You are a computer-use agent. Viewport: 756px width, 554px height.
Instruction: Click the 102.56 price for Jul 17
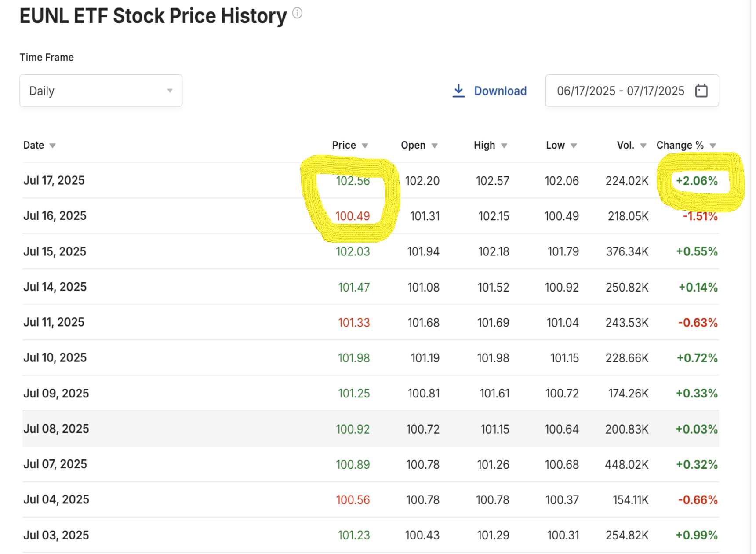(353, 181)
